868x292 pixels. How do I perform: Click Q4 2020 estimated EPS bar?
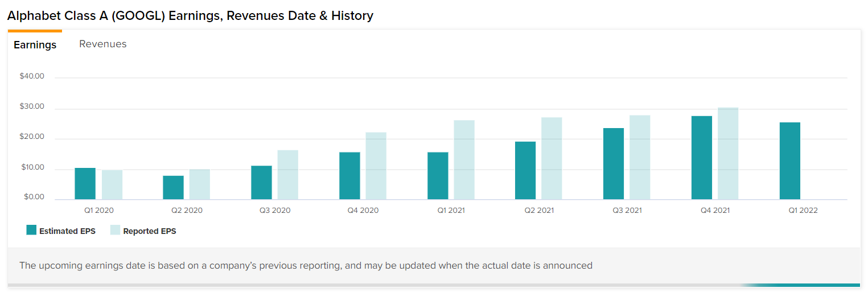tap(349, 176)
